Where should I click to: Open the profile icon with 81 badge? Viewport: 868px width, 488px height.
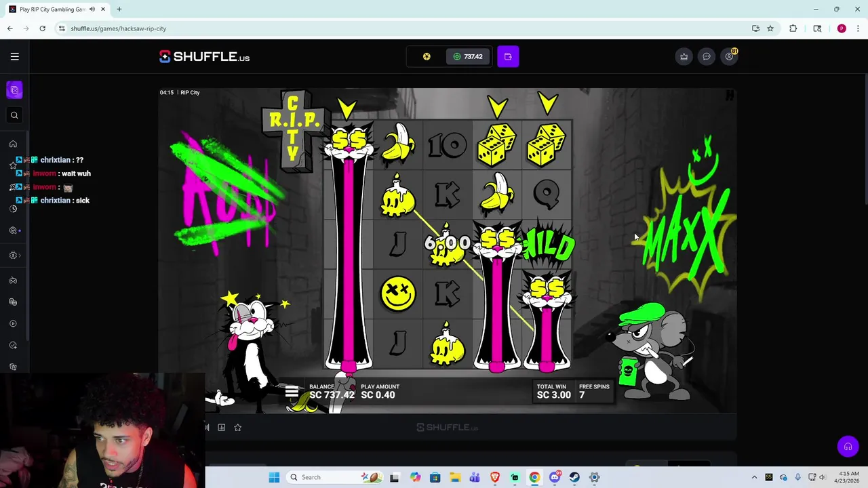pyautogui.click(x=730, y=56)
